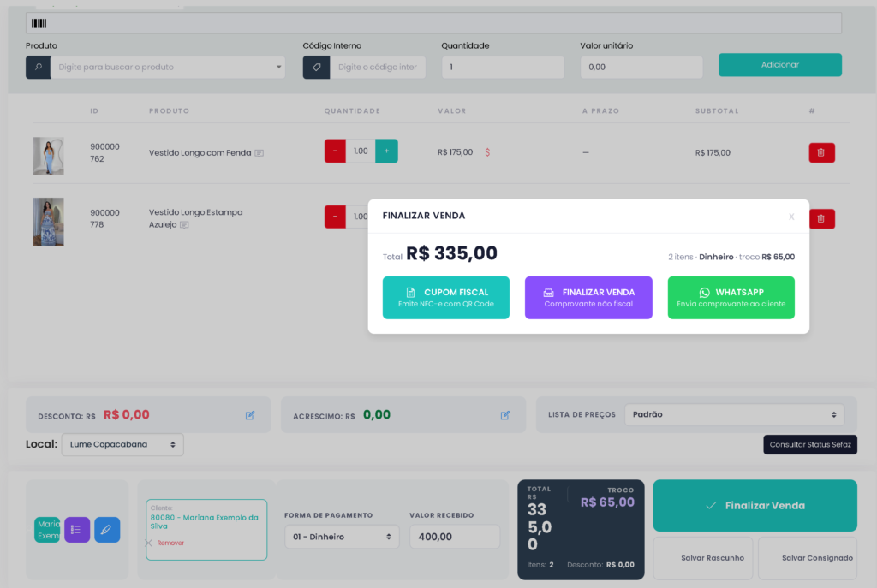Click the teal Finalizar Venda button
Screen dimensions: 877x588
(x=755, y=505)
